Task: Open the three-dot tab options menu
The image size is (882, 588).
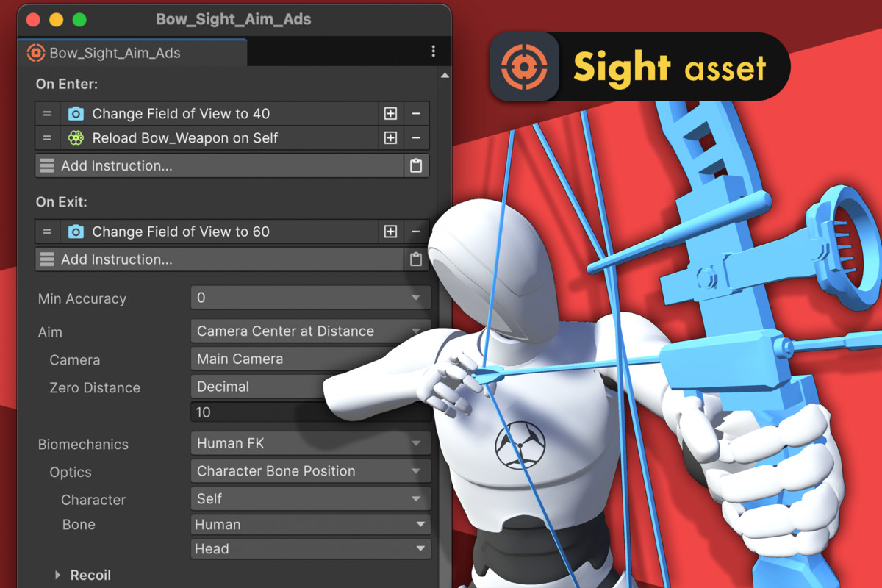Action: point(433,51)
